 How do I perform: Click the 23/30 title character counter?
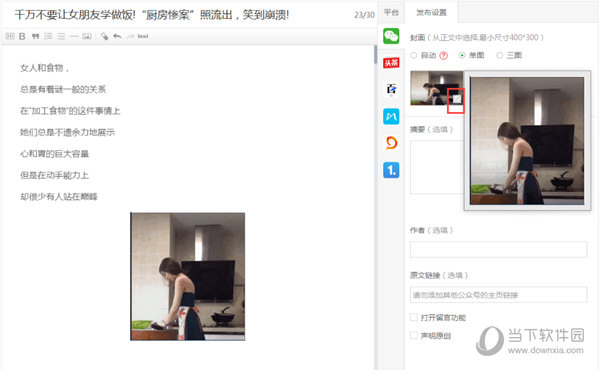coord(364,15)
